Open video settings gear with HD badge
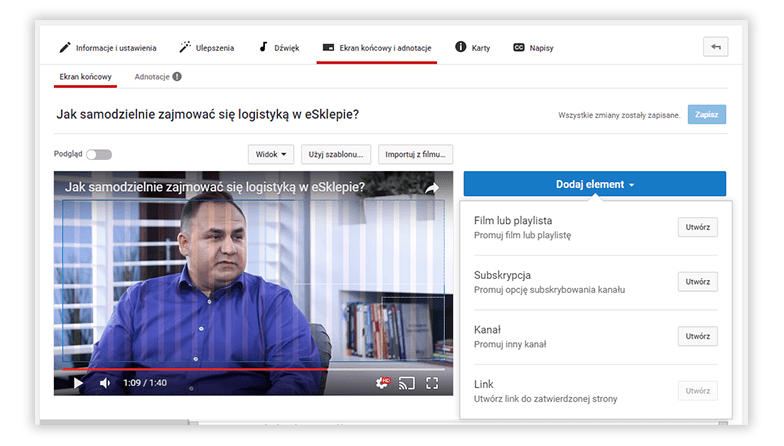Viewport: 784px width, 446px height. click(x=382, y=383)
